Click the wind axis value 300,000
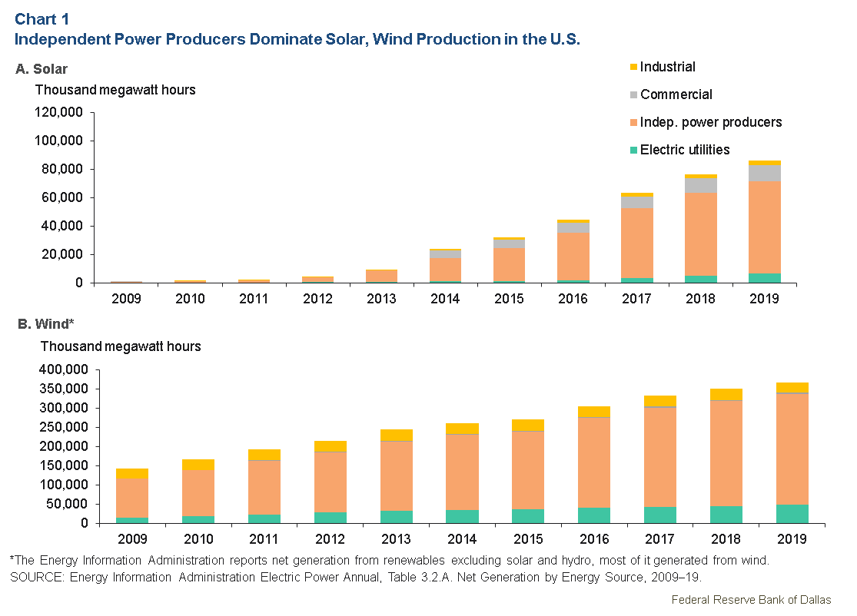 point(63,408)
